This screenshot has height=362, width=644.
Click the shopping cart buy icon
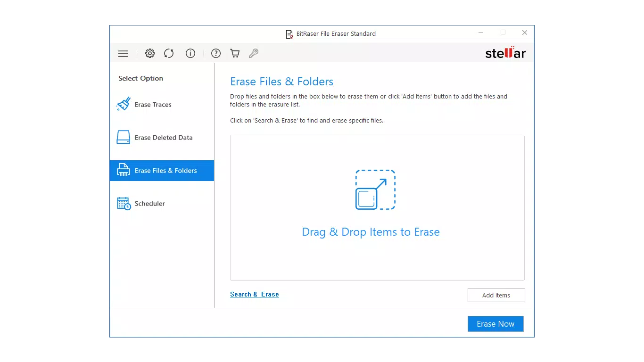pyautogui.click(x=235, y=53)
